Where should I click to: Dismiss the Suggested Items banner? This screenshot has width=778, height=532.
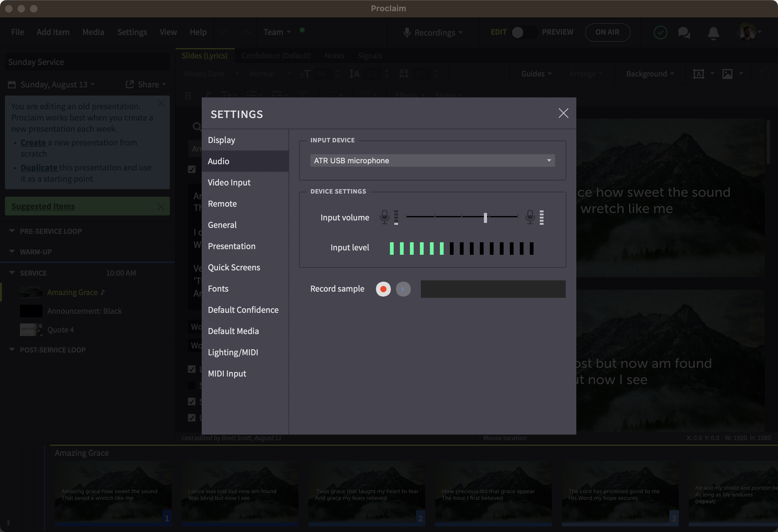[x=161, y=207]
